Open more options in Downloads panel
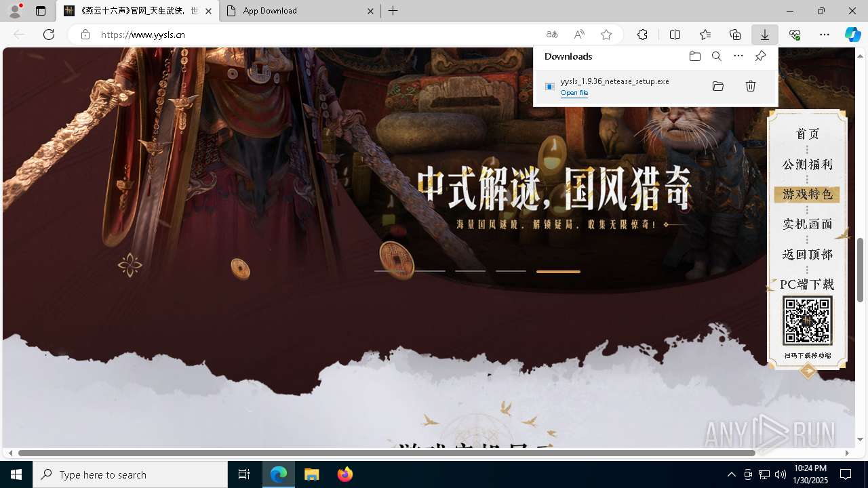 [738, 56]
